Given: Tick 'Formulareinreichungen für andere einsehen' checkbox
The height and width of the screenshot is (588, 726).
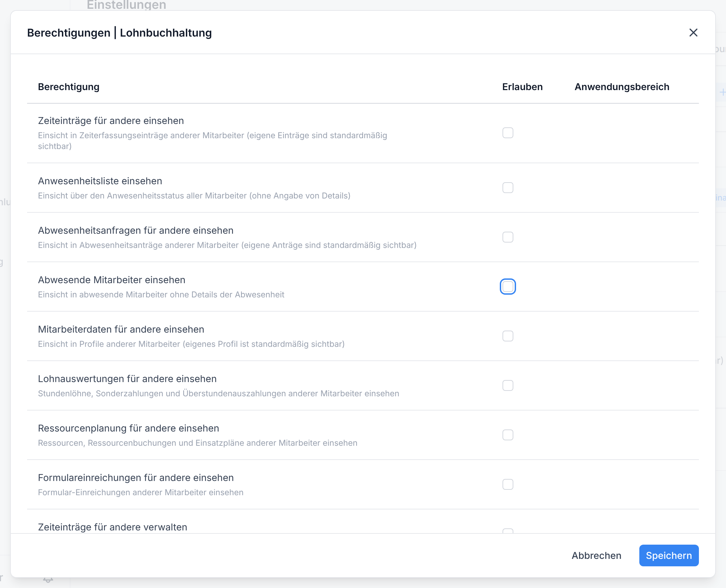Looking at the screenshot, I should click(x=508, y=484).
